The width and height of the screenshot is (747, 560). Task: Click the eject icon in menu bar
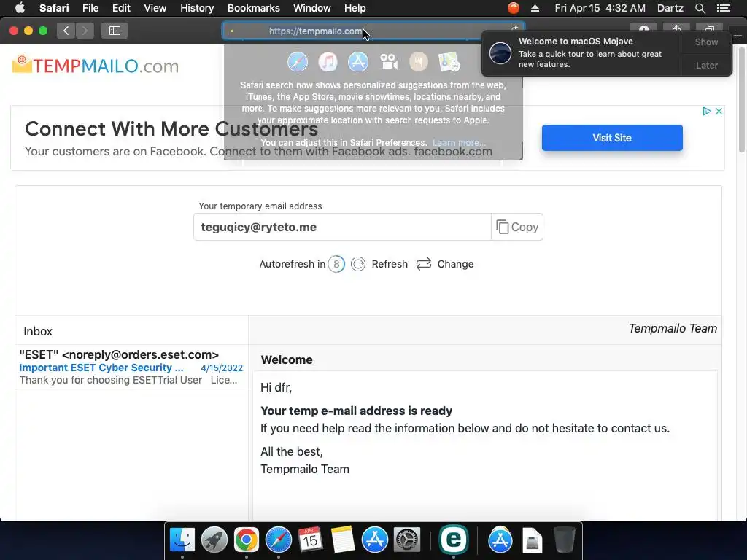click(535, 8)
